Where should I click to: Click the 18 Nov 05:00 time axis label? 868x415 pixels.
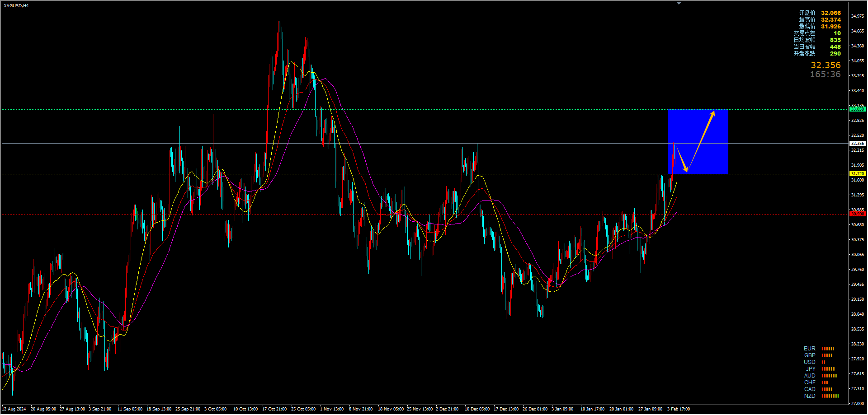tap(391, 409)
